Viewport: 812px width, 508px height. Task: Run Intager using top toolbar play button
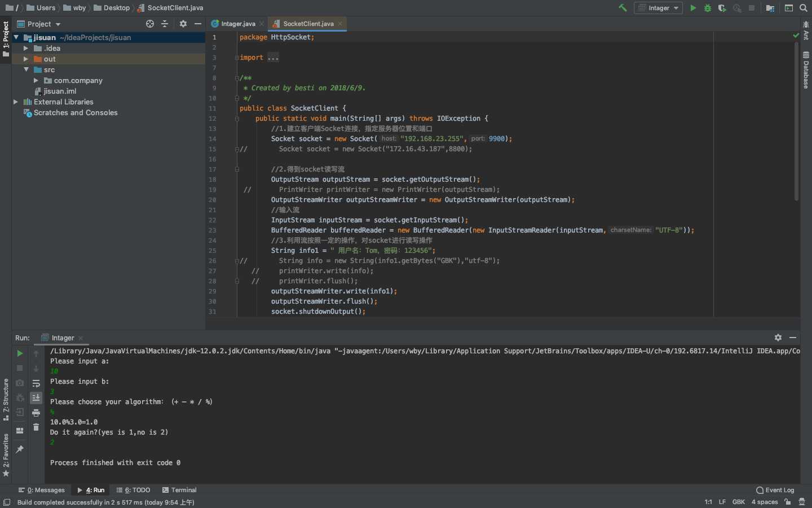click(x=693, y=8)
